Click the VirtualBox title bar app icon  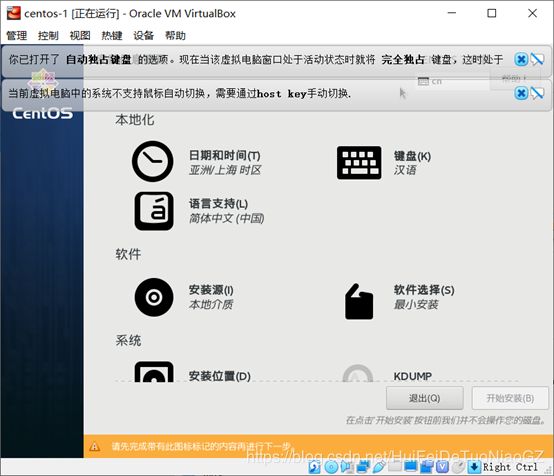click(14, 13)
